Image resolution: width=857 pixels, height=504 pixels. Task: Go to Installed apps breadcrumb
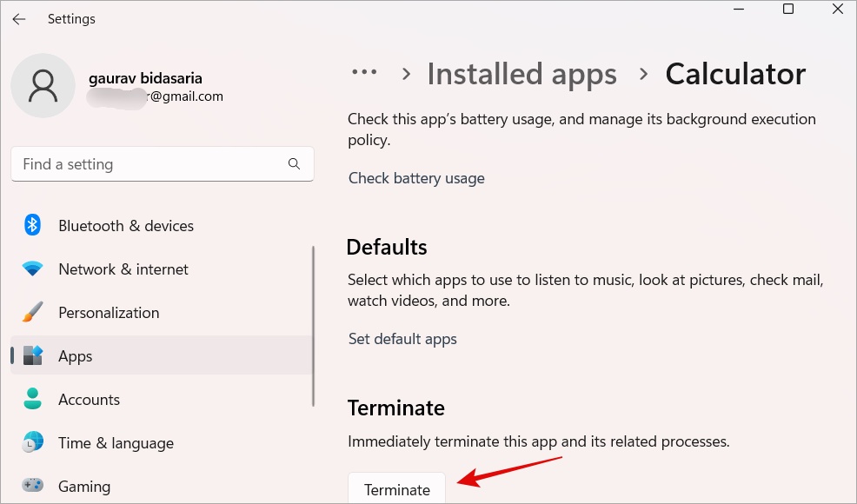tap(522, 75)
